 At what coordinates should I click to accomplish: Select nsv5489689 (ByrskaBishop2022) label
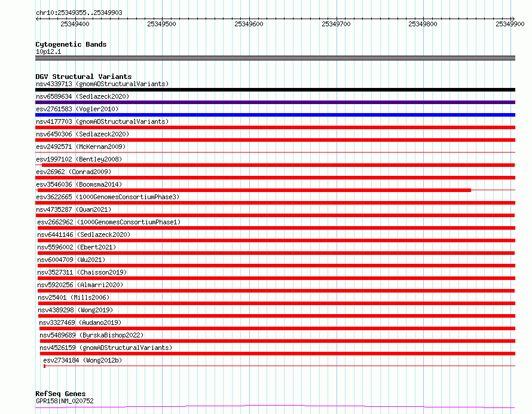tap(91, 335)
